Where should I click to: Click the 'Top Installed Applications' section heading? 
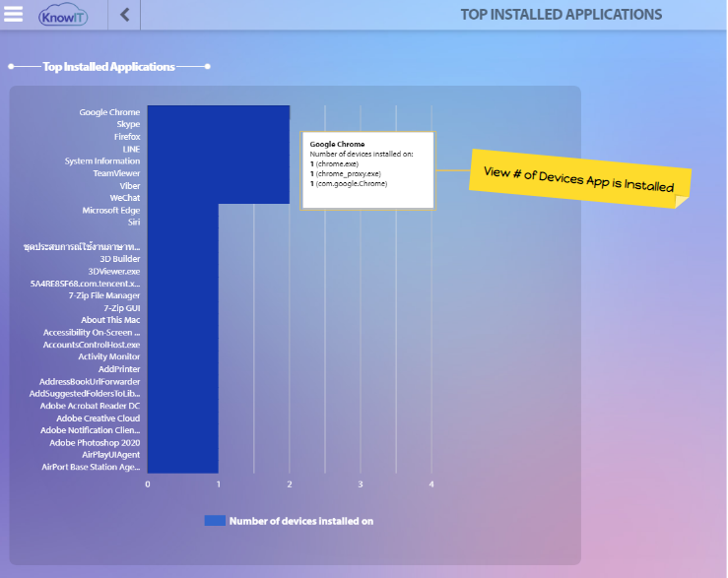(x=108, y=66)
